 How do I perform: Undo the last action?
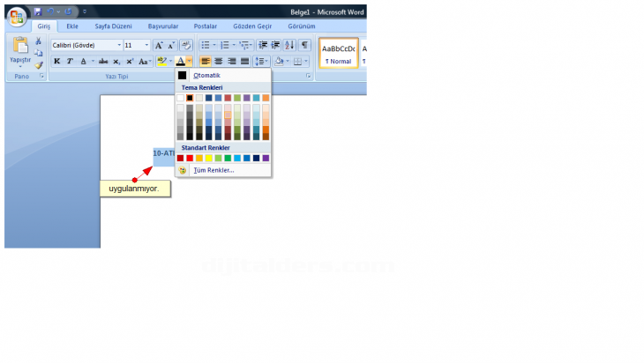tap(50, 12)
